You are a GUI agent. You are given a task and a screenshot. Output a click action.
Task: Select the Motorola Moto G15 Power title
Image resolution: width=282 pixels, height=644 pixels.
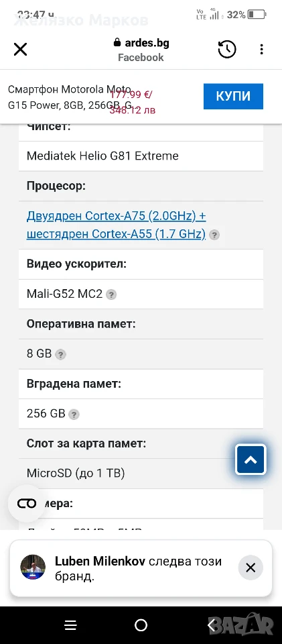coord(70,97)
